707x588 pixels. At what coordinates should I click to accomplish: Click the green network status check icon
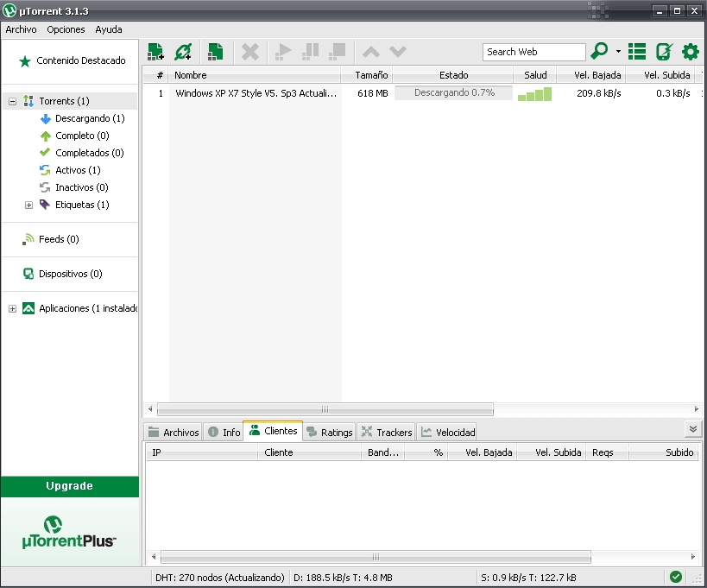675,577
